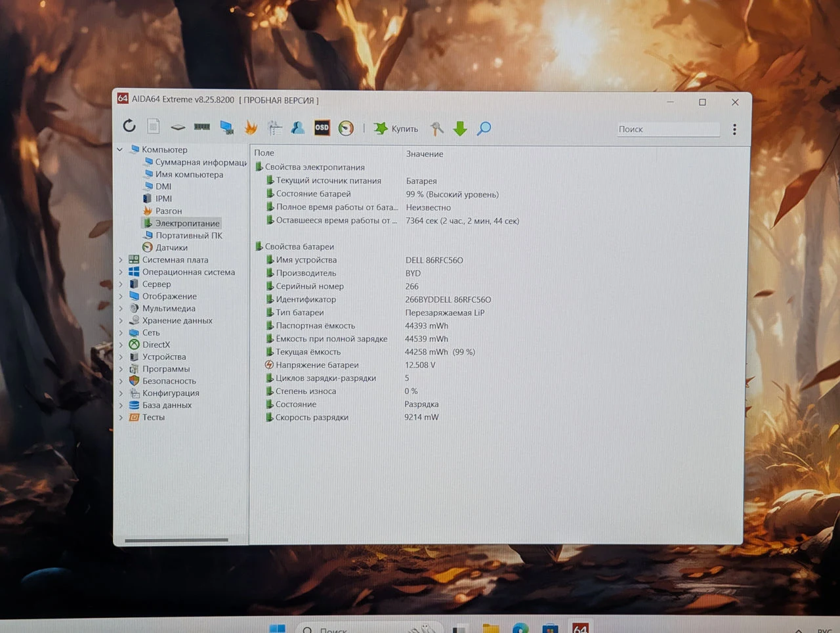Click the Свойства батареи group header
The height and width of the screenshot is (633, 840).
(295, 247)
